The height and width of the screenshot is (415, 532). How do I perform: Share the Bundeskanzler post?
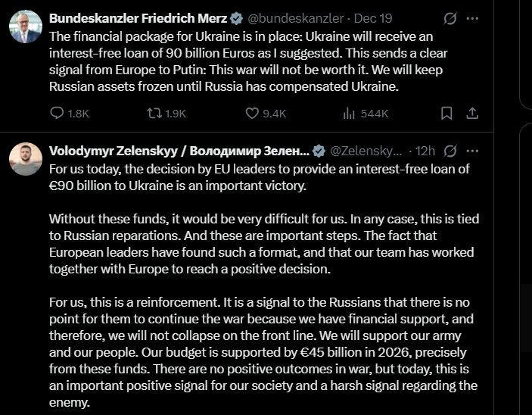(471, 114)
